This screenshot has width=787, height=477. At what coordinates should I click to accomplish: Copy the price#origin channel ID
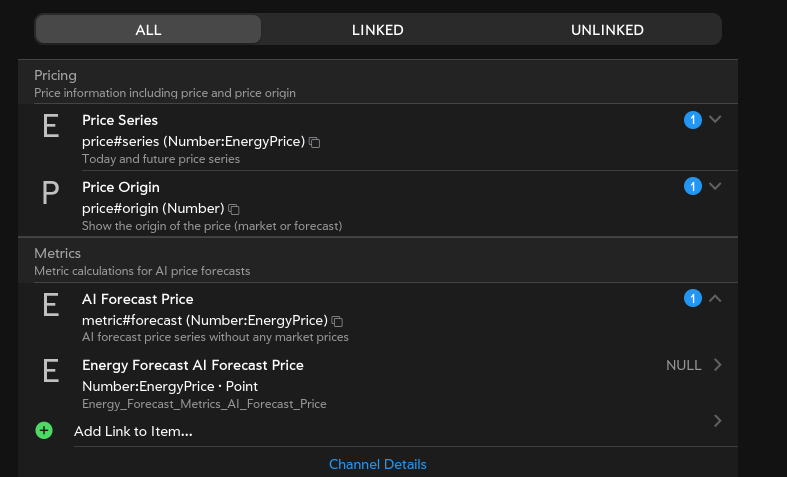pos(234,209)
